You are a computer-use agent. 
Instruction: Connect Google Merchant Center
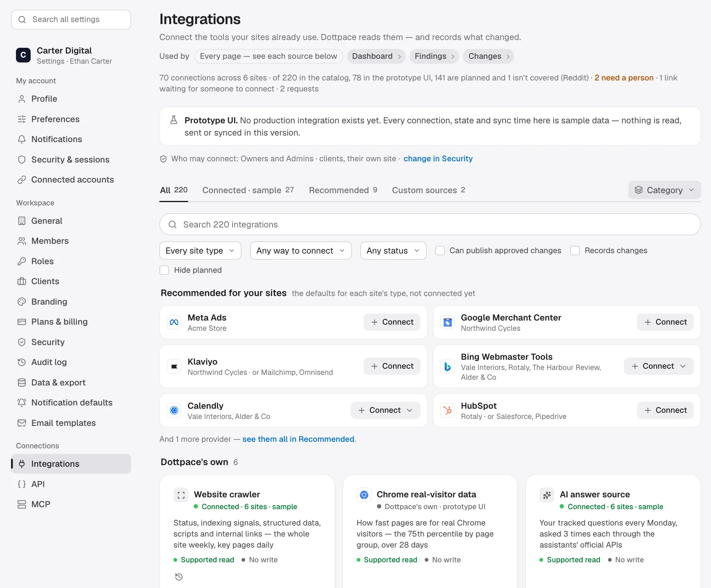point(665,322)
